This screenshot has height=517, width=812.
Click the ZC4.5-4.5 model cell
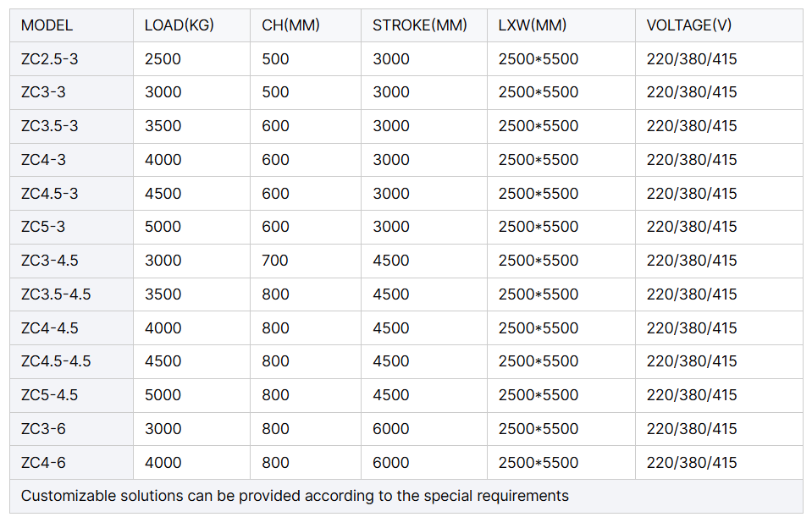[56, 361]
